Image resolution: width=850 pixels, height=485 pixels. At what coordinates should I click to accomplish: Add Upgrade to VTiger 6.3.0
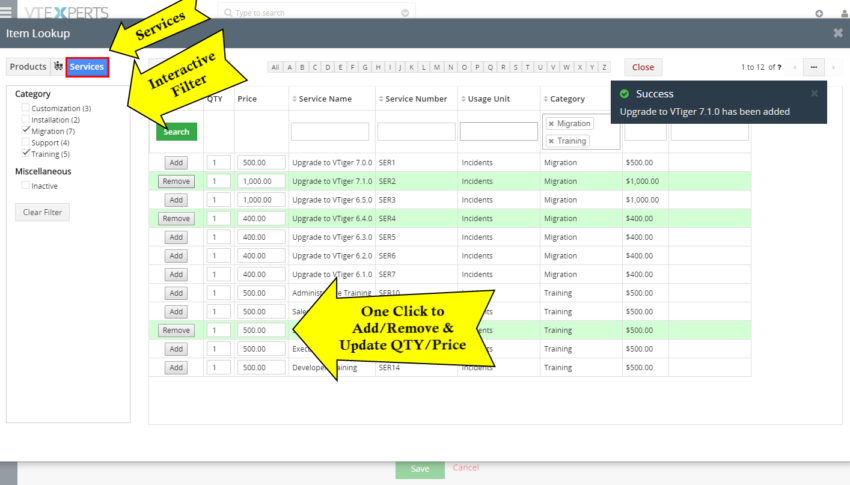(176, 237)
